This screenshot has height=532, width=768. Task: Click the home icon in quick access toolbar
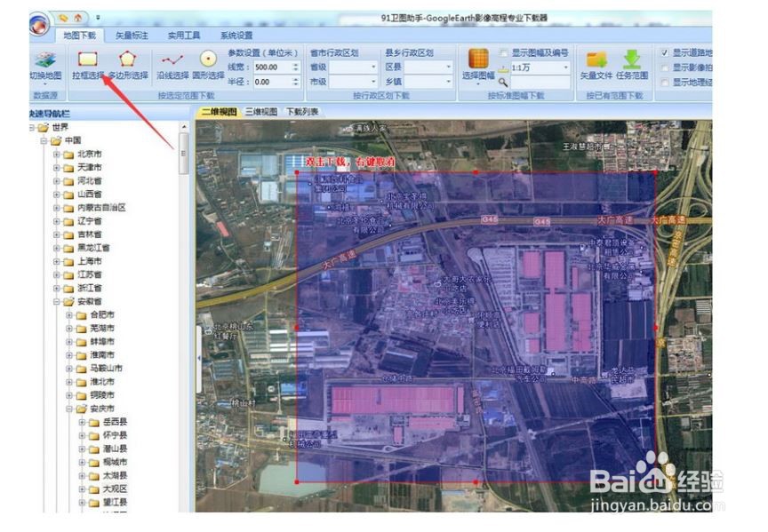coord(78,18)
